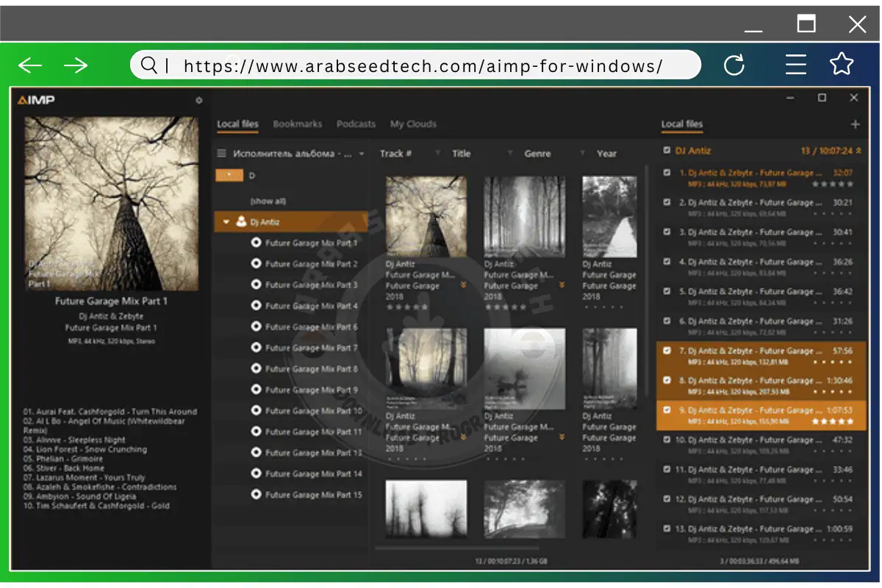Click the browser refresh icon
Viewport: 882px width, 588px height.
coord(734,65)
